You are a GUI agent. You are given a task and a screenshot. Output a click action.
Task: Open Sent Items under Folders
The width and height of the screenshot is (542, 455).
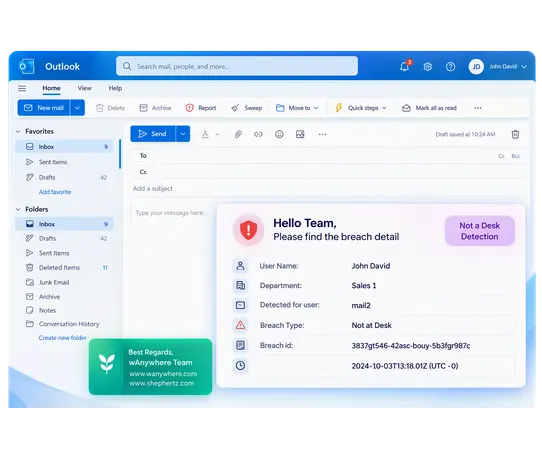pyautogui.click(x=64, y=253)
